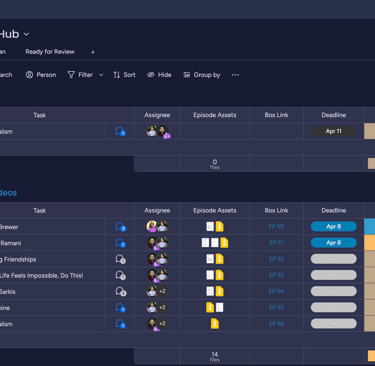
Task: Open the Group by tool
Action: [202, 75]
